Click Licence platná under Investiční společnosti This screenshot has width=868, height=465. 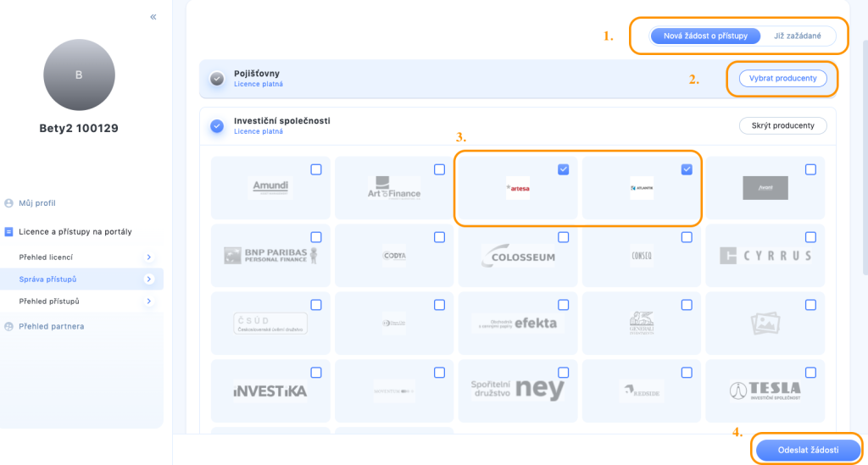[259, 131]
